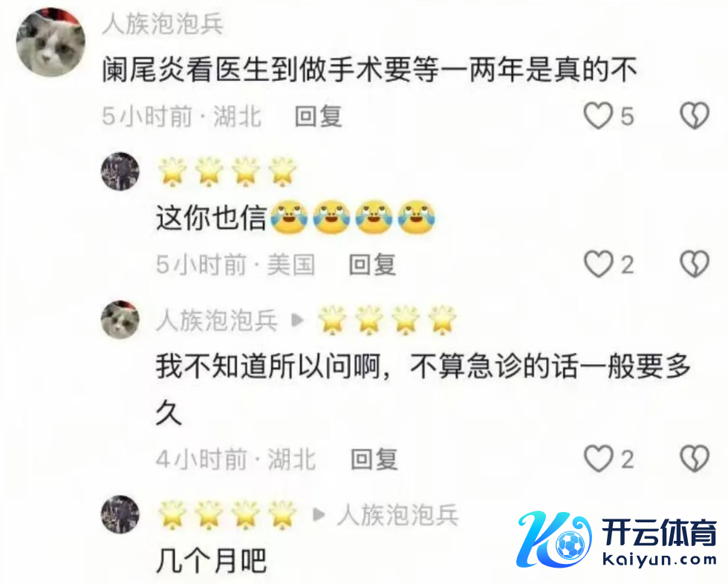728x584 pixels.
Task: Open 人族泡泡兵 mention in last reply
Action: (x=398, y=516)
